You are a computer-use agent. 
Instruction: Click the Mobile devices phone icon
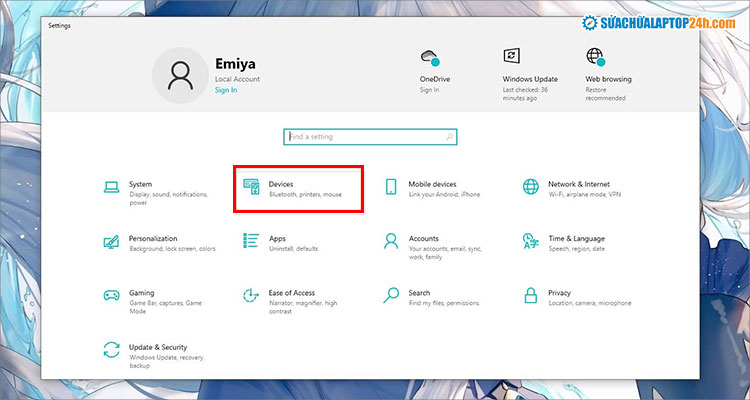click(391, 188)
